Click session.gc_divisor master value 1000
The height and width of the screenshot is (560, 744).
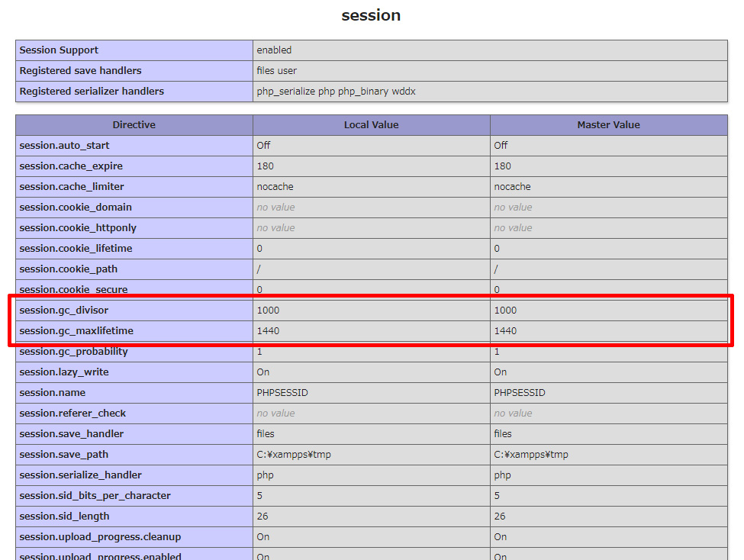505,311
